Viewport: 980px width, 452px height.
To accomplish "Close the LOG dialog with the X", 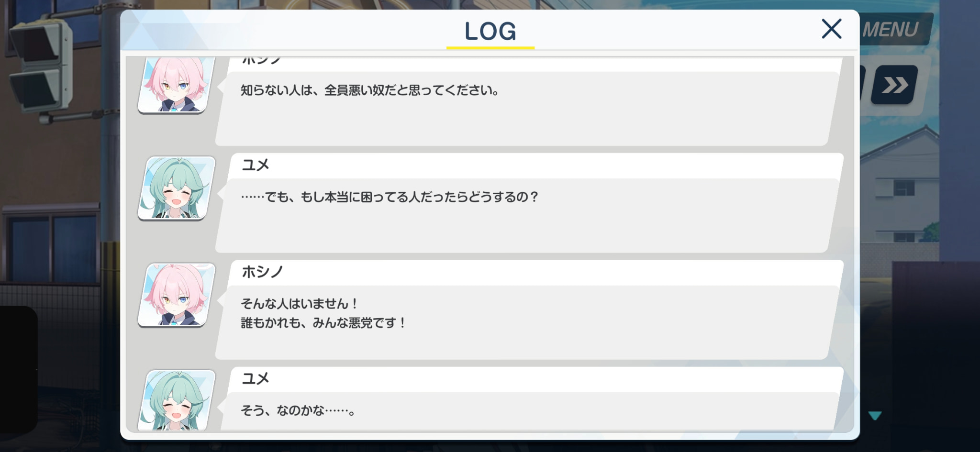I will pos(832,29).
